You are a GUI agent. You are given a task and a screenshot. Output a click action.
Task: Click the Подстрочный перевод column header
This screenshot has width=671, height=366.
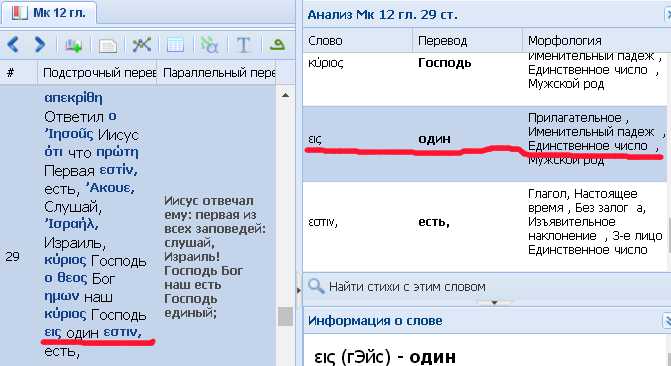(98, 73)
